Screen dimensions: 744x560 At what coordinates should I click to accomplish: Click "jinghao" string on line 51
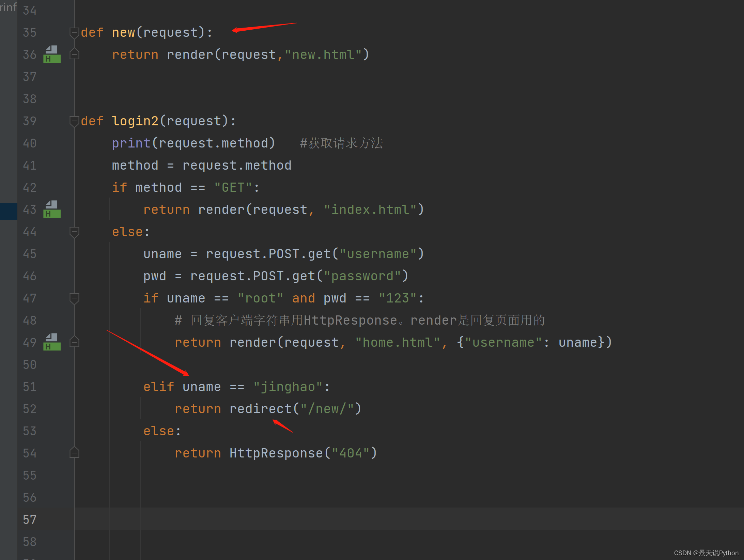pos(288,387)
